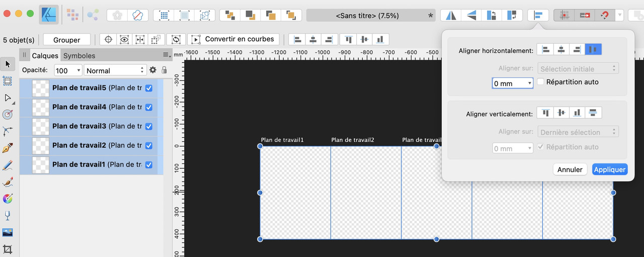Flip selection vertically
The height and width of the screenshot is (257, 644).
471,15
